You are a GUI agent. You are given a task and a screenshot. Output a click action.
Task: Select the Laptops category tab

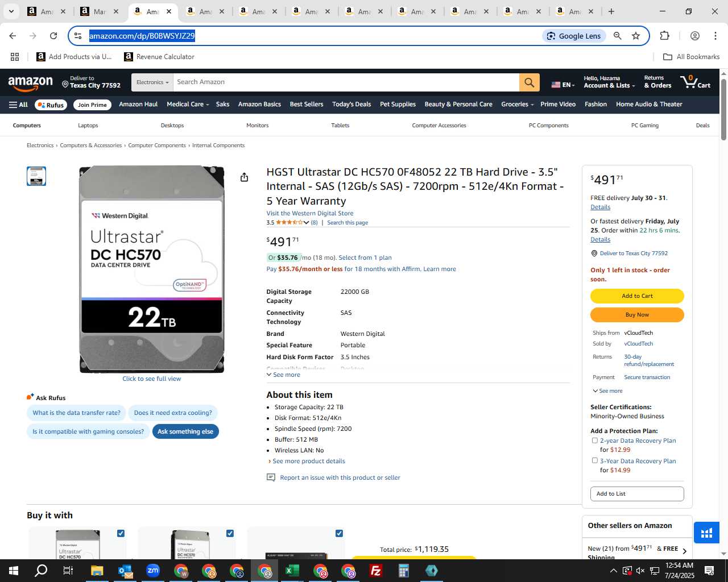tap(88, 126)
